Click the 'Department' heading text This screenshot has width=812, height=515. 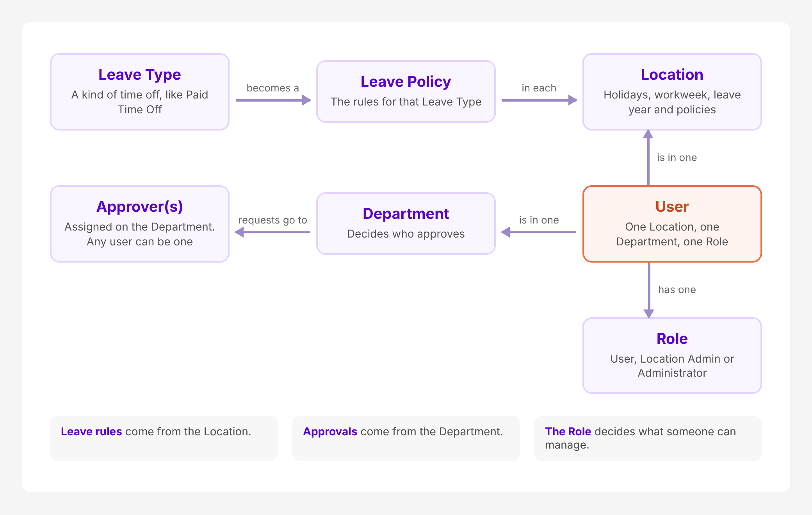(x=406, y=214)
